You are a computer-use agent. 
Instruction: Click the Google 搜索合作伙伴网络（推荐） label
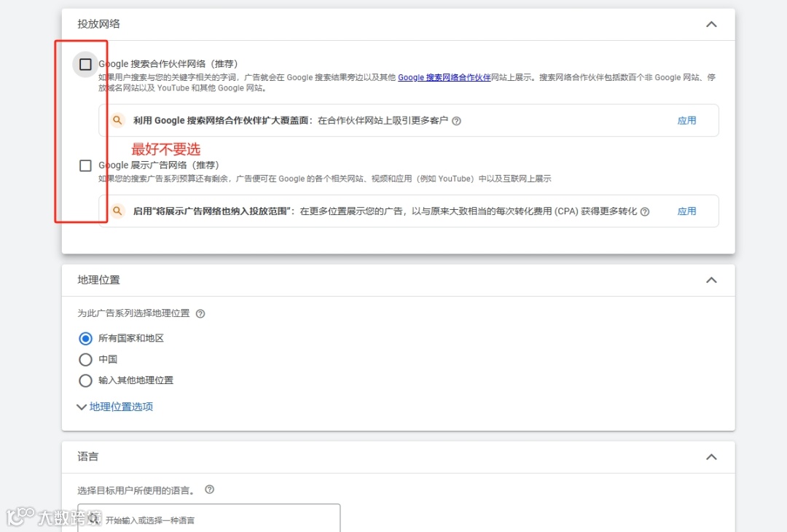(168, 64)
